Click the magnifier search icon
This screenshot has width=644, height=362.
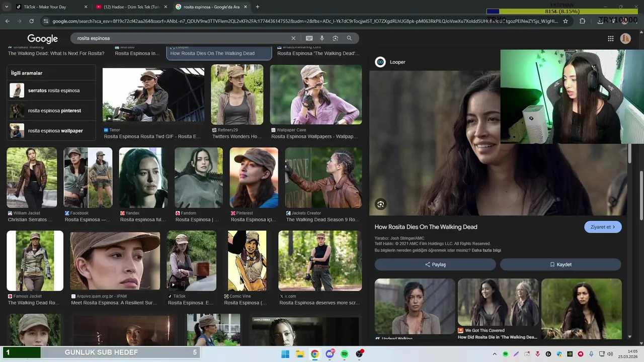point(349,38)
